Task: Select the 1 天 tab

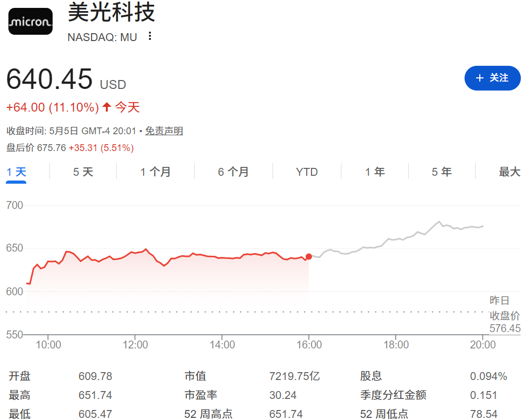Action: coord(16,172)
